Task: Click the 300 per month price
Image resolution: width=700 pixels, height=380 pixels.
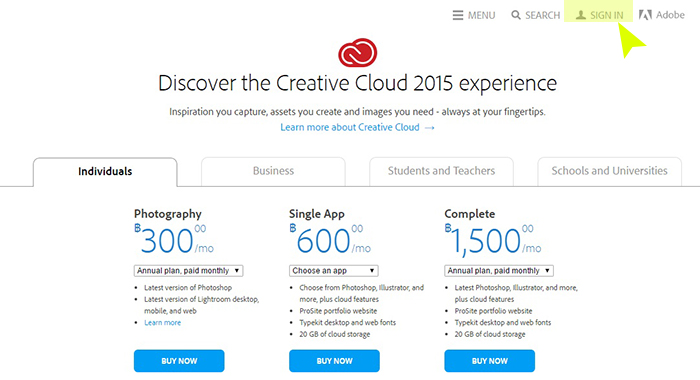Action: [x=174, y=240]
